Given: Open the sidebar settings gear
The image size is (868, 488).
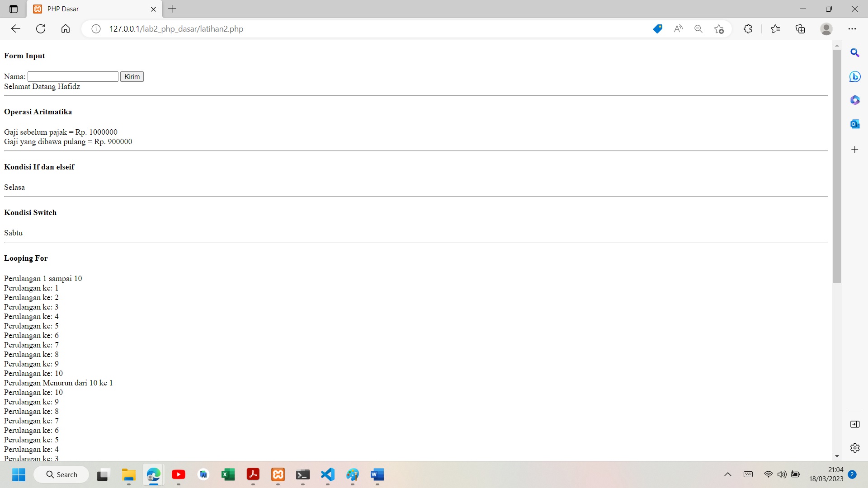Looking at the screenshot, I should click(855, 447).
